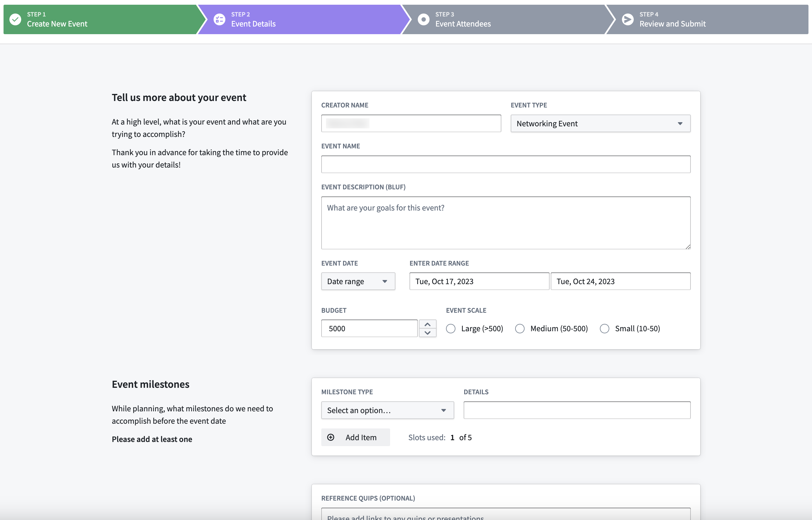Edit the start date Tue, Oct 17, 2023

(x=479, y=281)
